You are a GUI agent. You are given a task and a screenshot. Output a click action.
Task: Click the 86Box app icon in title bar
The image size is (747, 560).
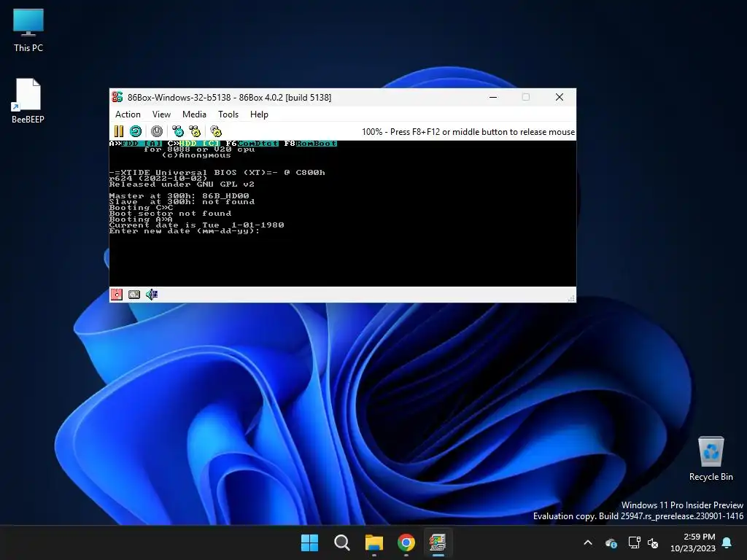(x=117, y=97)
